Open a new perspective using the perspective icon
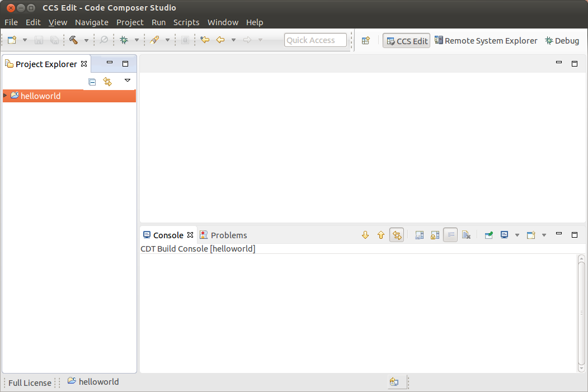This screenshot has height=392, width=588. 365,40
